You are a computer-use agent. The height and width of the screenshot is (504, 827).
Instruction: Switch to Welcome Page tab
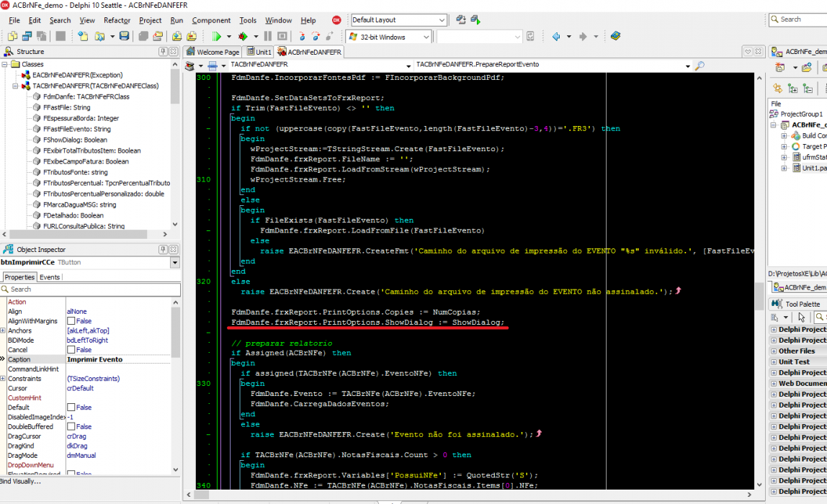(213, 52)
